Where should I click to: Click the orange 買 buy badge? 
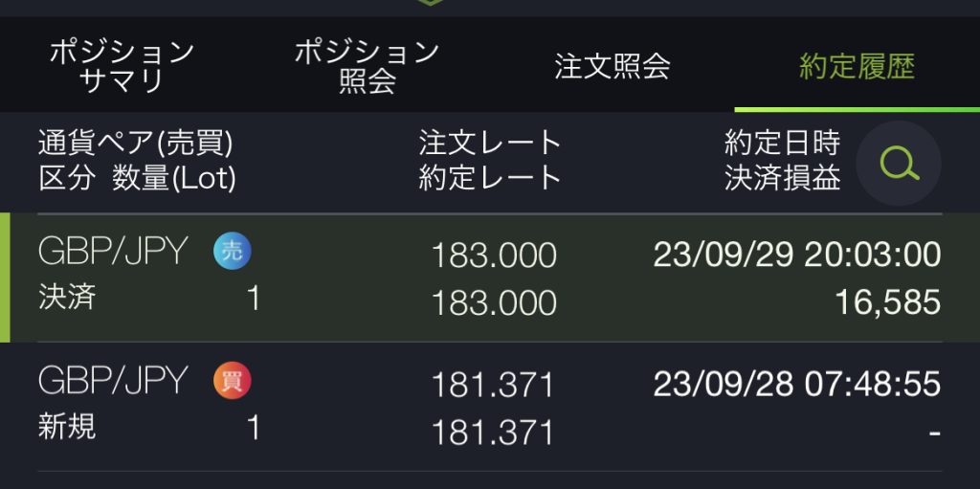(232, 382)
